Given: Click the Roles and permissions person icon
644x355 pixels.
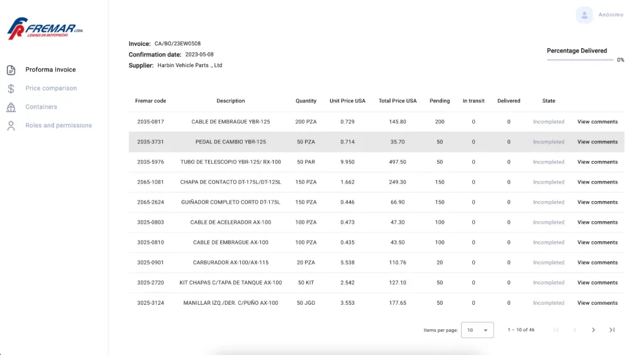Looking at the screenshot, I should pyautogui.click(x=11, y=126).
